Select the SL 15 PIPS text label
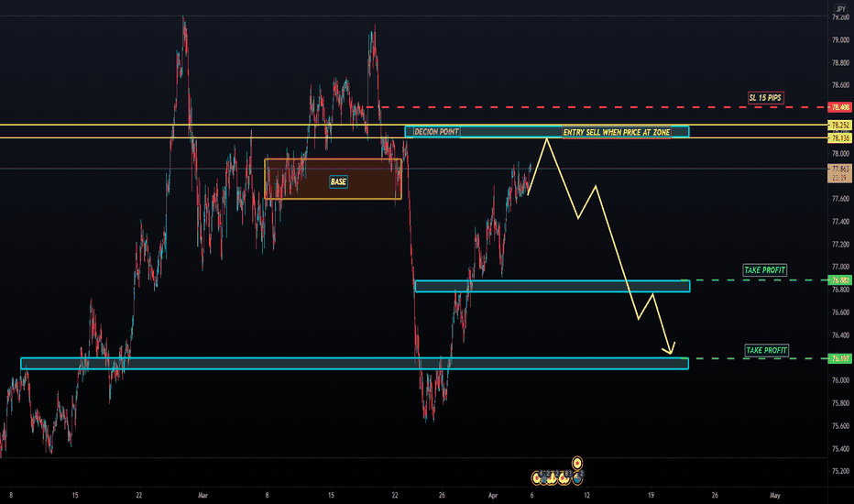The height and width of the screenshot is (504, 854). pos(765,98)
